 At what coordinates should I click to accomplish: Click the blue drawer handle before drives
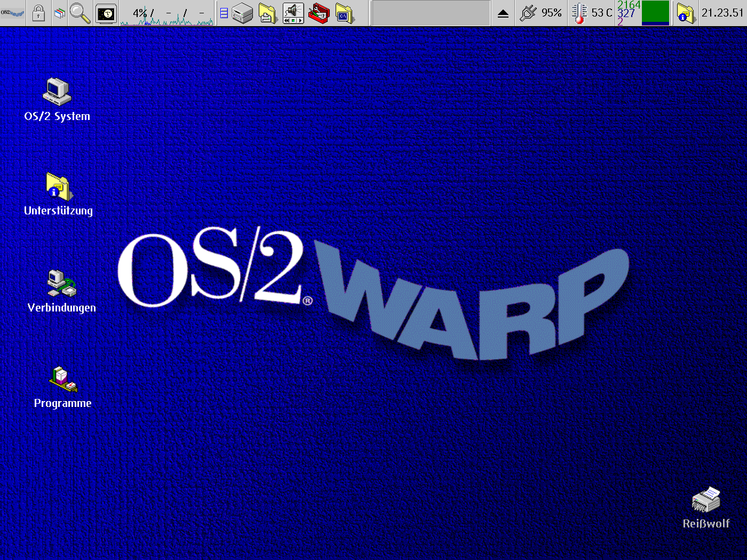(x=224, y=13)
